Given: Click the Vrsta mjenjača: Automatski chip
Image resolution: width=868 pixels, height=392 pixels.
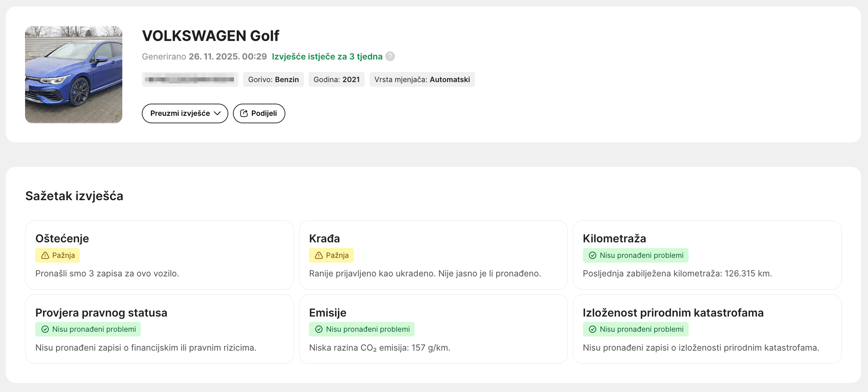Looking at the screenshot, I should click(422, 79).
